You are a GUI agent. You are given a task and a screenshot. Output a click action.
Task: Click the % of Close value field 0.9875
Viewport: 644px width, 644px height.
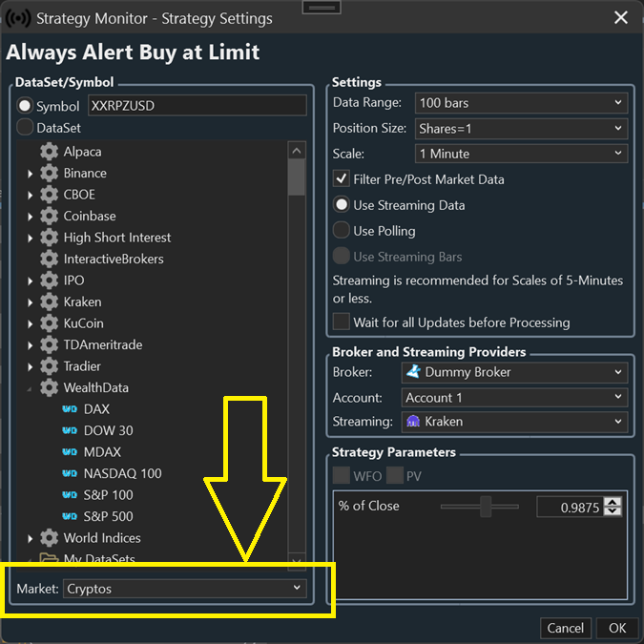(571, 507)
